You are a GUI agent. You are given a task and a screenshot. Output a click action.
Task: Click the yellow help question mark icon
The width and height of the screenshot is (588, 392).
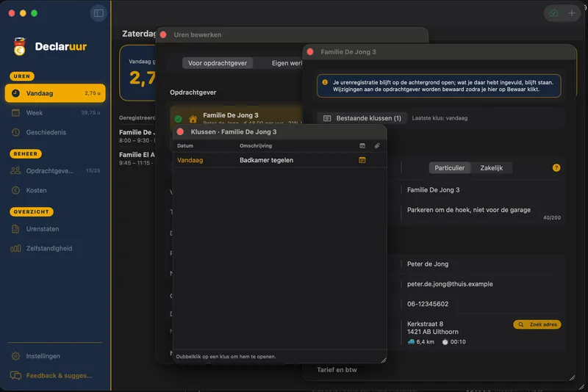[556, 167]
